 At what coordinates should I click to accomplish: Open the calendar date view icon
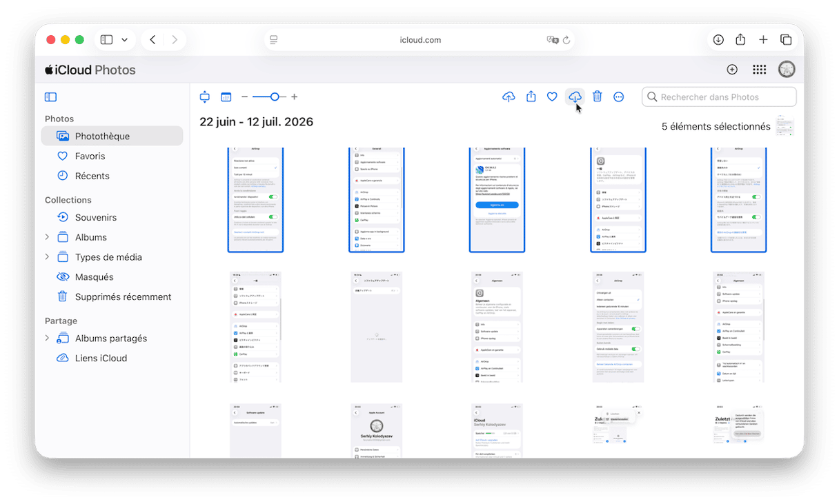(226, 97)
